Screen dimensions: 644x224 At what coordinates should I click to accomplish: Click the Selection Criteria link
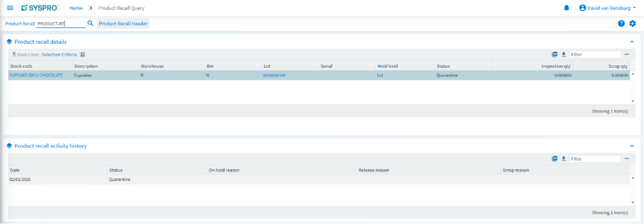(x=59, y=55)
